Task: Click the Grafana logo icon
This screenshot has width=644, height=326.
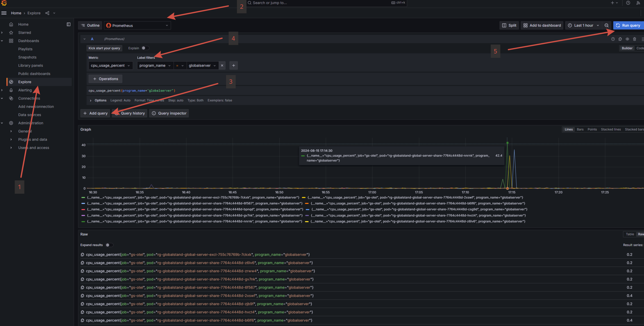Action: pos(4,3)
